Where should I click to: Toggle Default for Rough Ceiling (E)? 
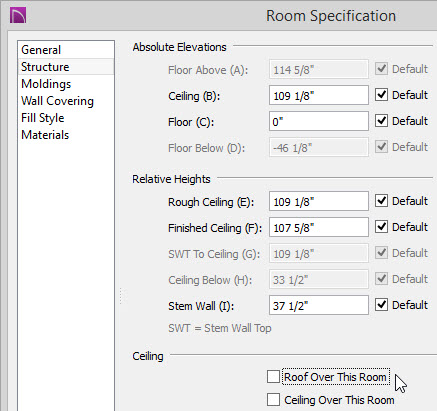[381, 201]
